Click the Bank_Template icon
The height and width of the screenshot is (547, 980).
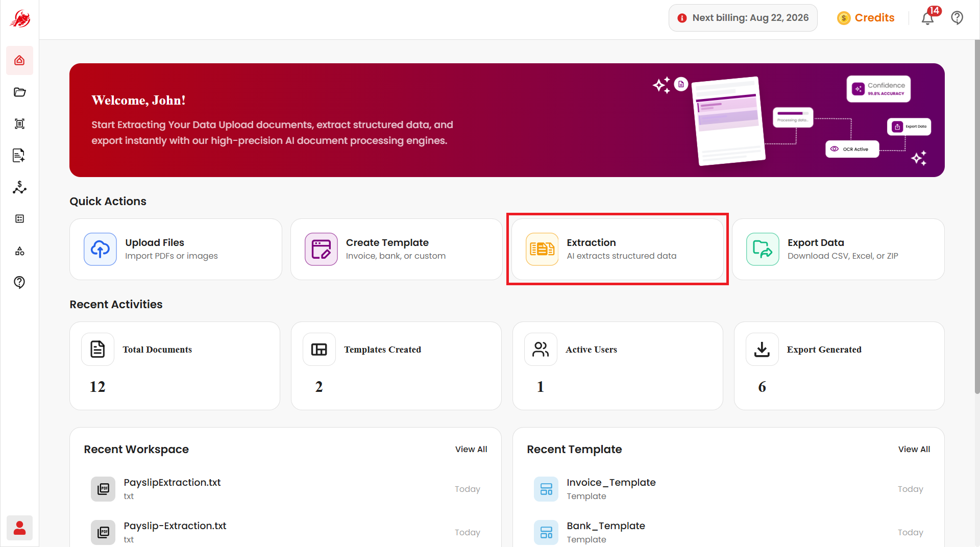[x=546, y=533]
